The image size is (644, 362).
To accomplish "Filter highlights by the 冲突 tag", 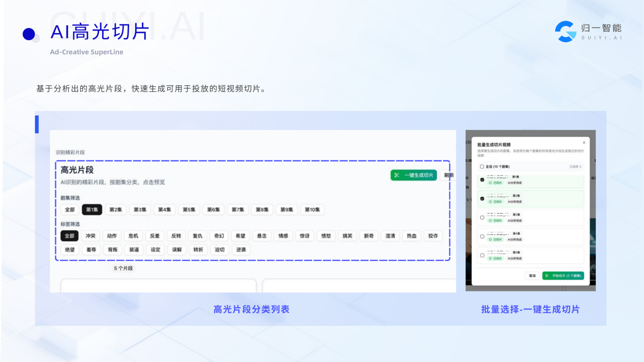I will point(90,236).
